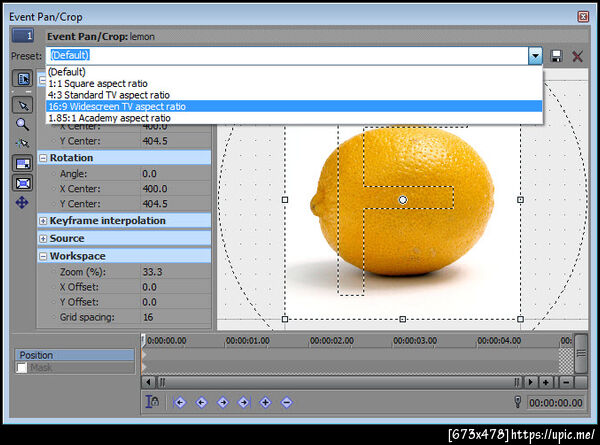Jump to first keyframe button
Image resolution: width=600 pixels, height=445 pixels.
[x=179, y=402]
